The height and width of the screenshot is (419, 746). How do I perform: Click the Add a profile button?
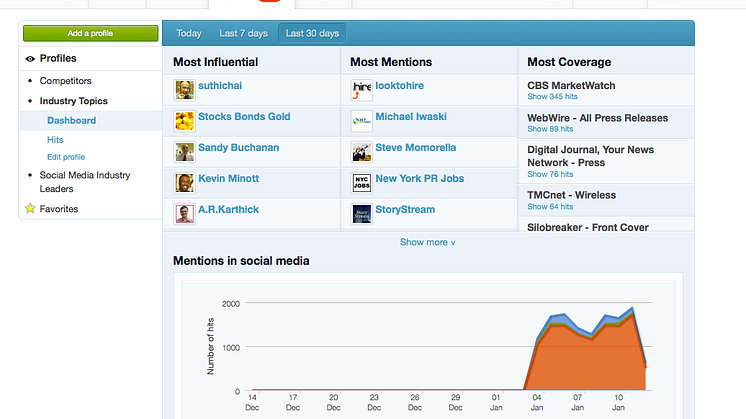click(x=90, y=33)
